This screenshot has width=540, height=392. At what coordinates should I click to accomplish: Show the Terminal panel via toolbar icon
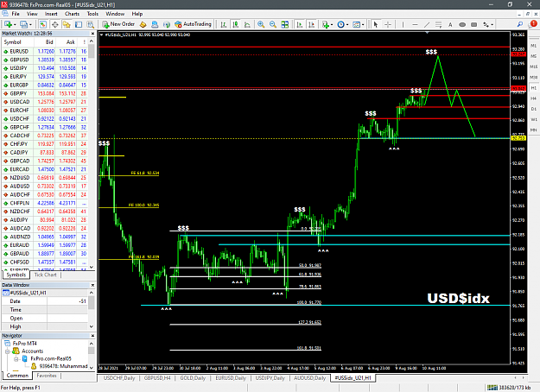click(x=79, y=24)
